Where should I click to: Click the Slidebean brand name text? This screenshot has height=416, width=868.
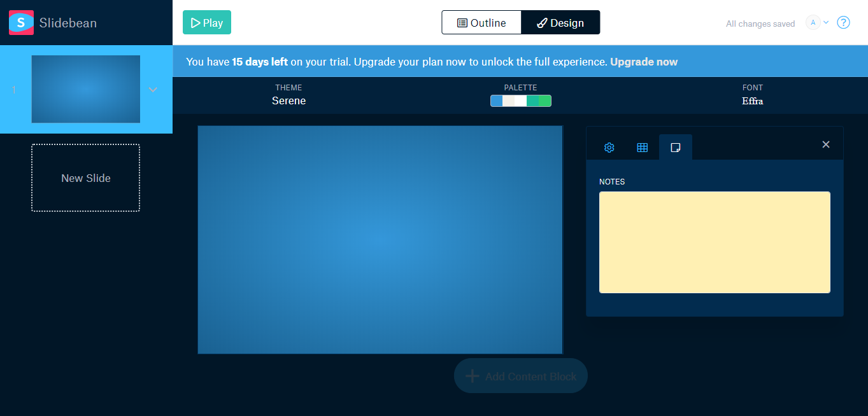[68, 23]
